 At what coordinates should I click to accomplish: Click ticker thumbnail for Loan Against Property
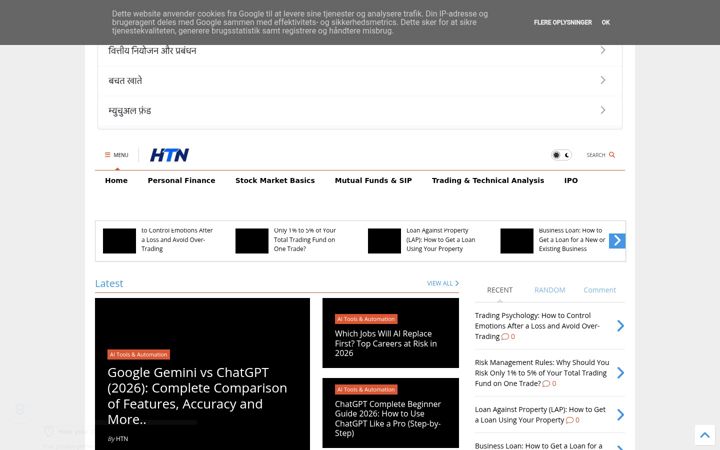tap(384, 241)
